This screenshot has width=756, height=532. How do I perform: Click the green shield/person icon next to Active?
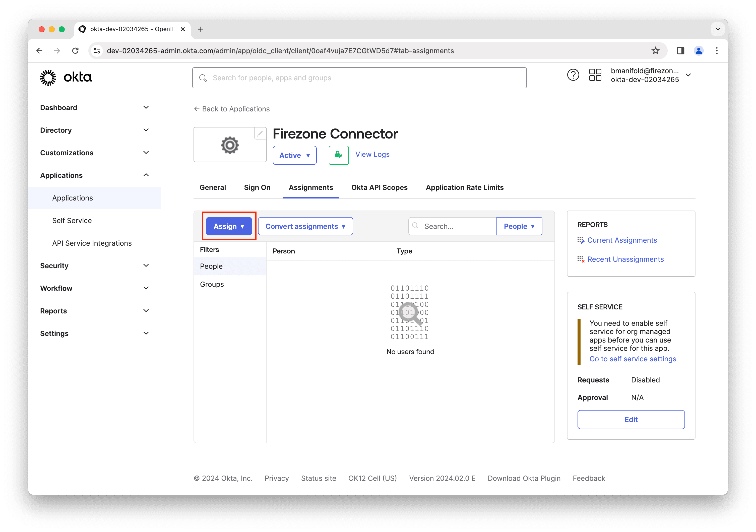(x=339, y=154)
